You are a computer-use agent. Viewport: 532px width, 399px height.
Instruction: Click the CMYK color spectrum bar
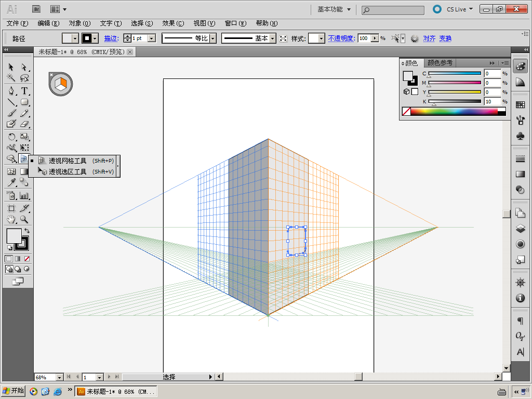(x=454, y=111)
